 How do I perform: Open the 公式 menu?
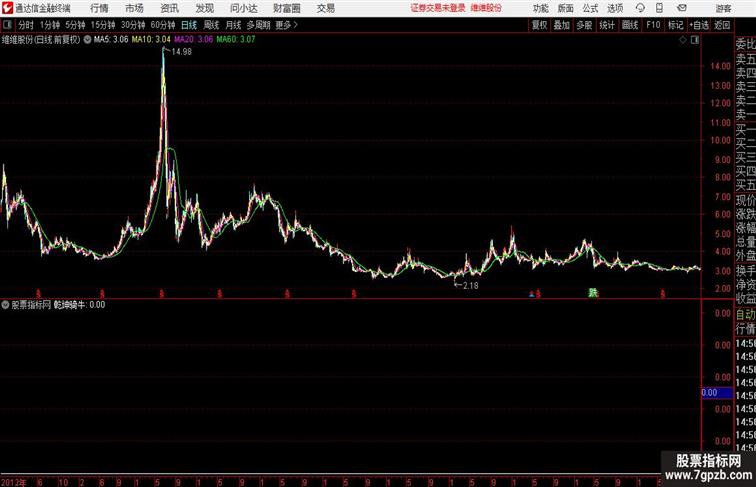[x=590, y=8]
